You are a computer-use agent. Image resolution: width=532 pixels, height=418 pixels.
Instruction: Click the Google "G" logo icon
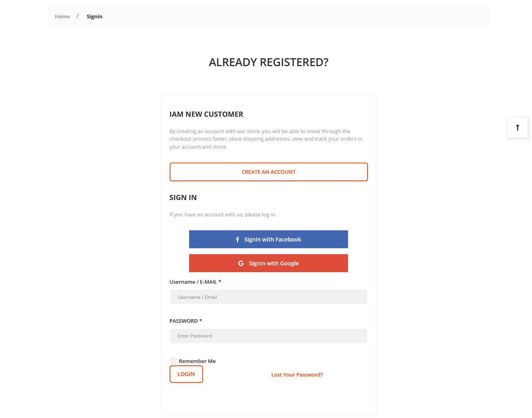(241, 263)
